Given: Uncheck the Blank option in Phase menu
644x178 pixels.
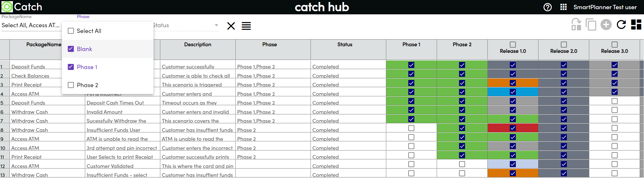Looking at the screenshot, I should [71, 49].
